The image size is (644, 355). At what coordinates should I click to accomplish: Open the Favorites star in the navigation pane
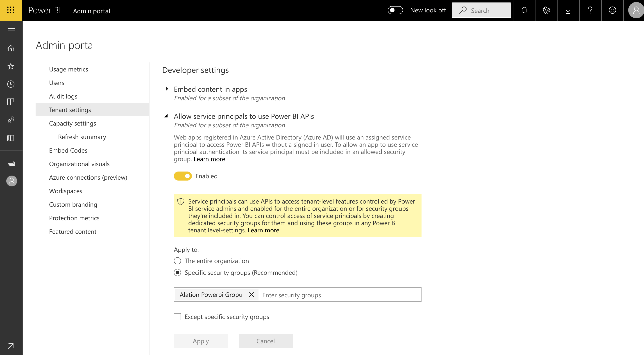point(11,66)
